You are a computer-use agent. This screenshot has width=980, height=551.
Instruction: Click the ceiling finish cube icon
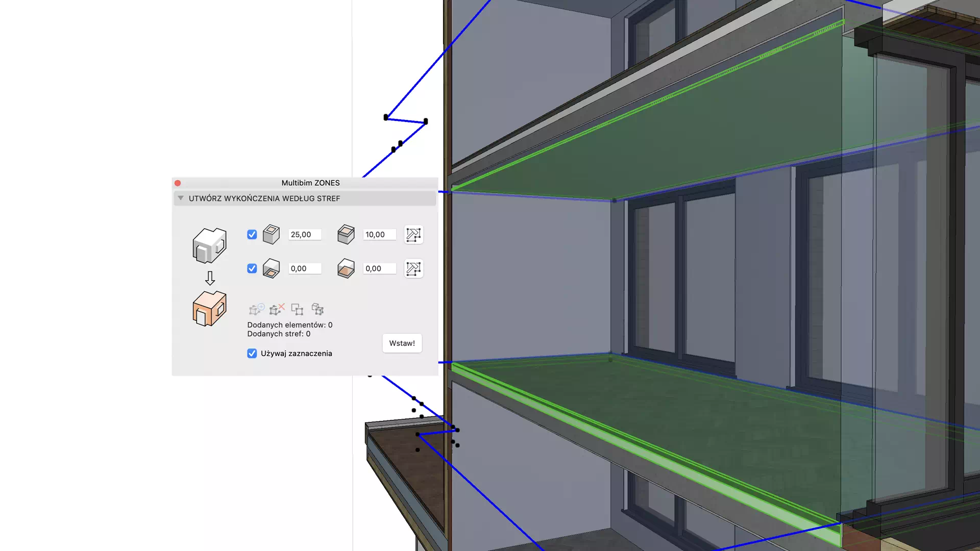tap(346, 235)
